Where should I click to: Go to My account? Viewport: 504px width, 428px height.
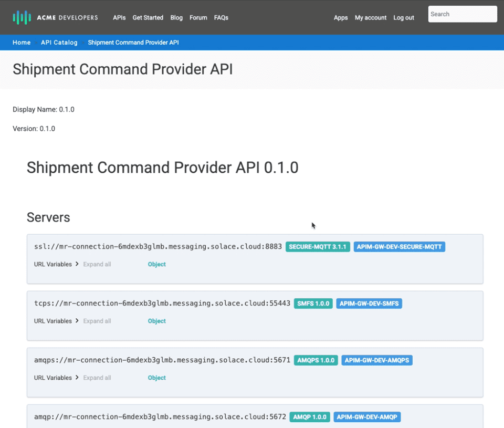(371, 17)
